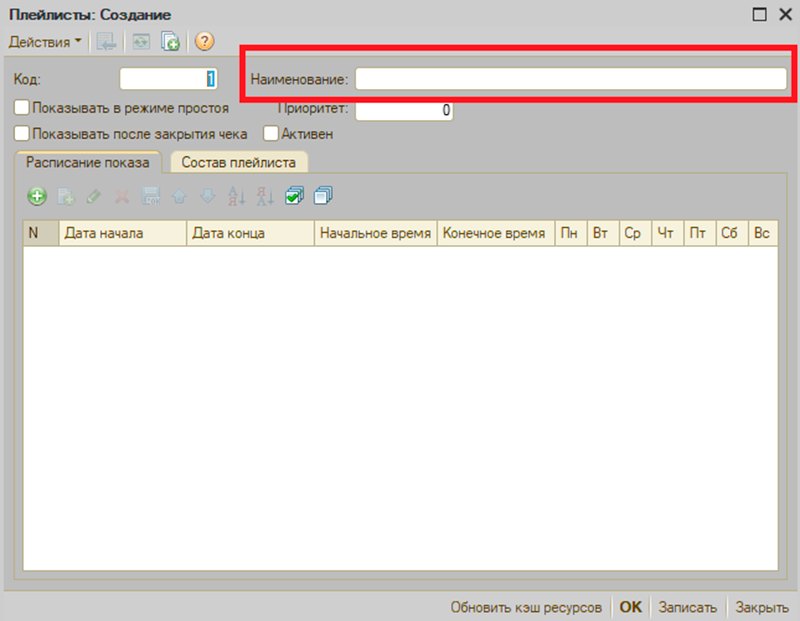Click the create-by-copying icon in top toolbar
This screenshot has height=621, width=800.
tap(170, 42)
